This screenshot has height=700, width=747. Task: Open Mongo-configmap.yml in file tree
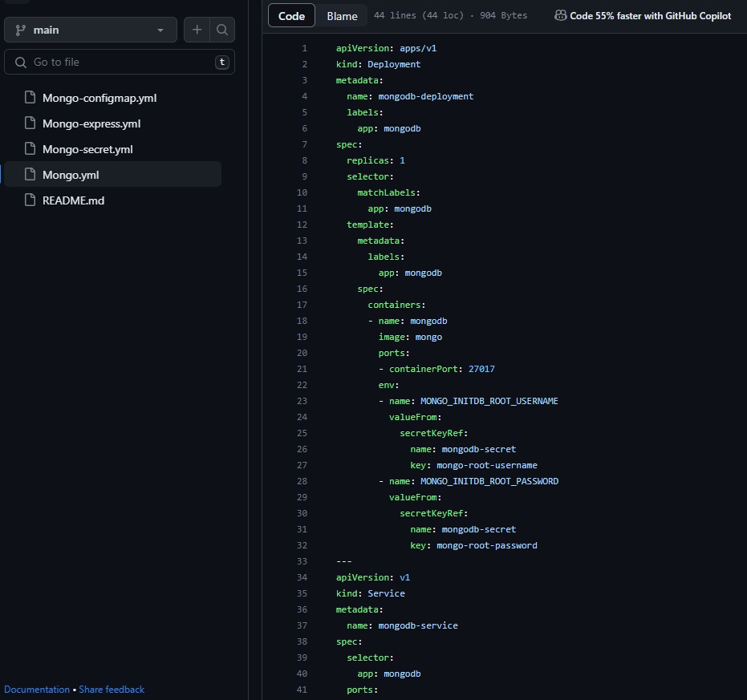pos(99,98)
